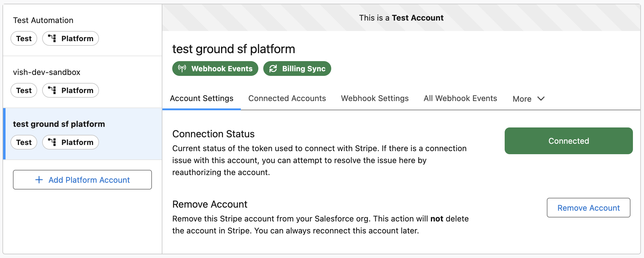Click the Test badge under Test Automation

coord(24,38)
